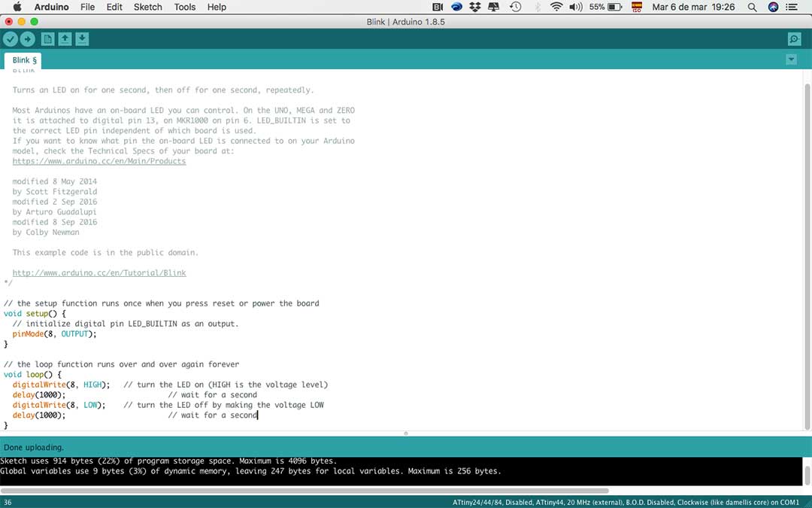Image resolution: width=812 pixels, height=508 pixels.
Task: Open the Arduino application menu
Action: tap(51, 7)
